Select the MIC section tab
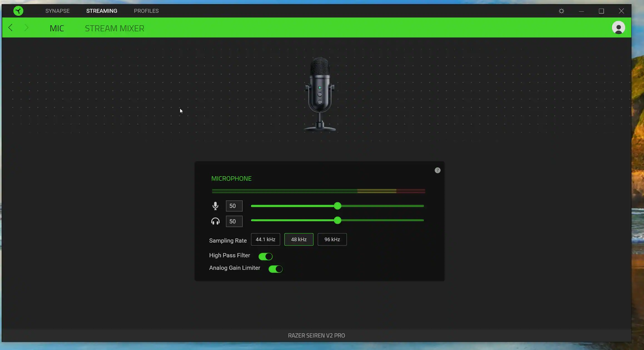Image resolution: width=644 pixels, height=350 pixels. 57,28
